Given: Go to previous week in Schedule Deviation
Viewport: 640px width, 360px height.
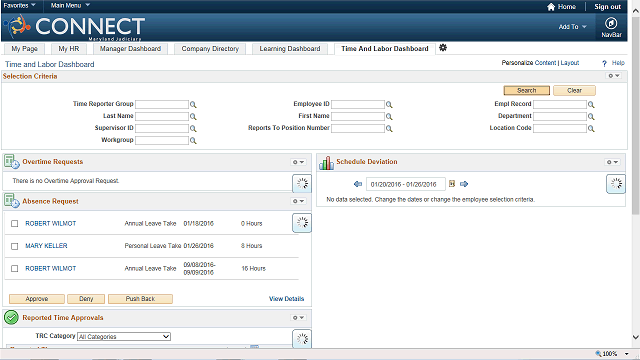Looking at the screenshot, I should pyautogui.click(x=358, y=184).
